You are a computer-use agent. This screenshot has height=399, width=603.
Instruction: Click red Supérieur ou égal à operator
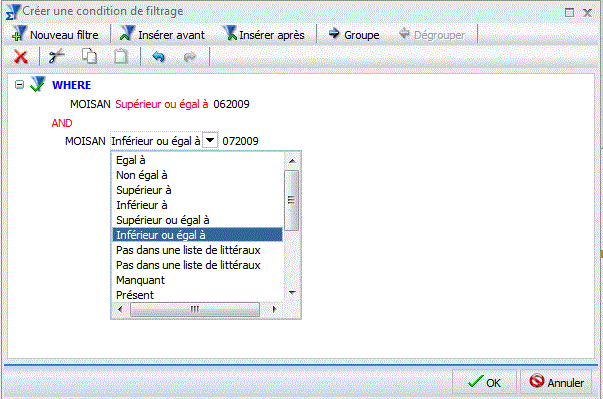click(x=162, y=104)
